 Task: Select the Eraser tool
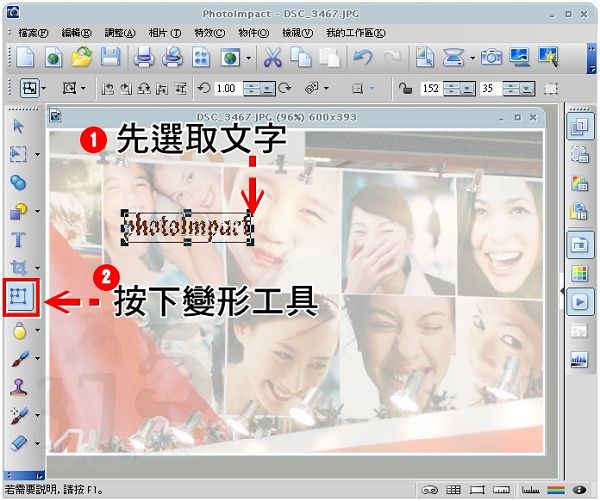point(18,444)
